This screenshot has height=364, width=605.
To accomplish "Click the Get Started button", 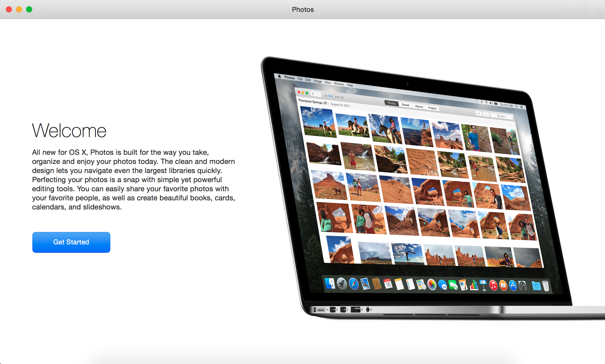I will (71, 242).
